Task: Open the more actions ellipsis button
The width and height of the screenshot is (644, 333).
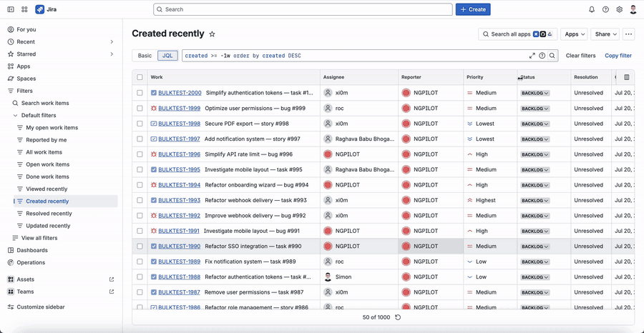Action: [629, 34]
